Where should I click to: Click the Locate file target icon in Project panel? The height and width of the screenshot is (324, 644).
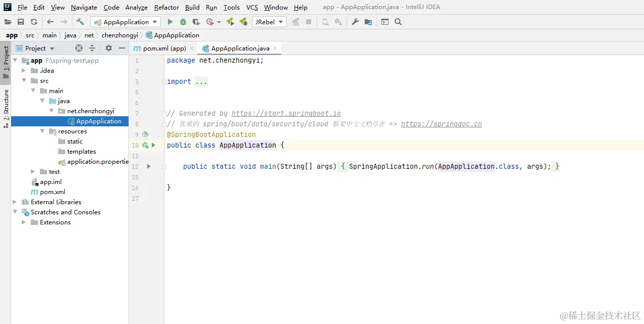79,48
